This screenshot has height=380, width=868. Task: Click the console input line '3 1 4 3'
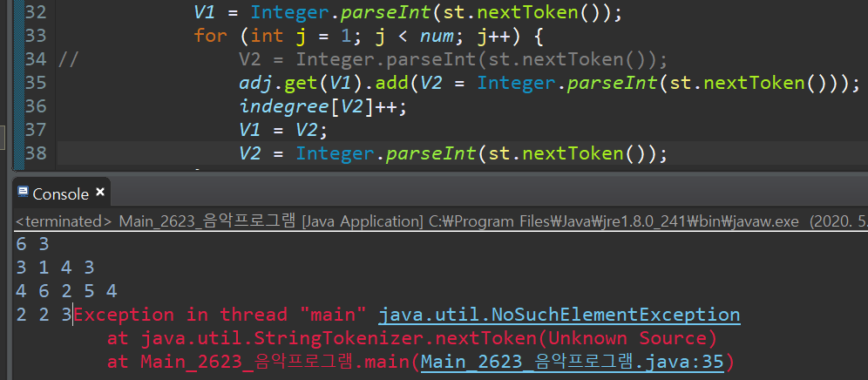click(x=56, y=268)
